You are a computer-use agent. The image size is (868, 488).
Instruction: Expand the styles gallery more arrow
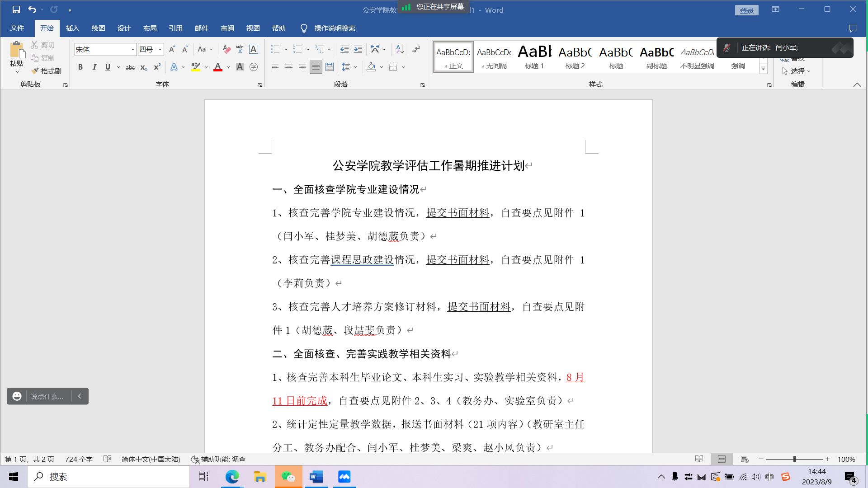tap(763, 69)
